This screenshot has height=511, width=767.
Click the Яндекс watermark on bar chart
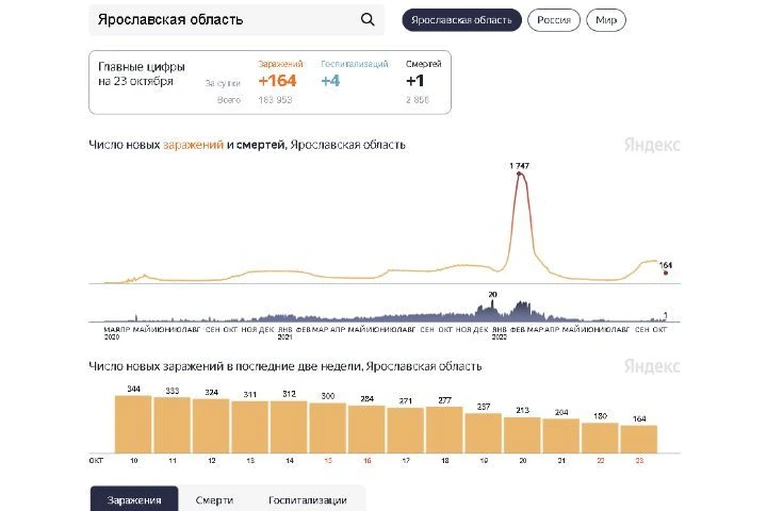coord(652,366)
